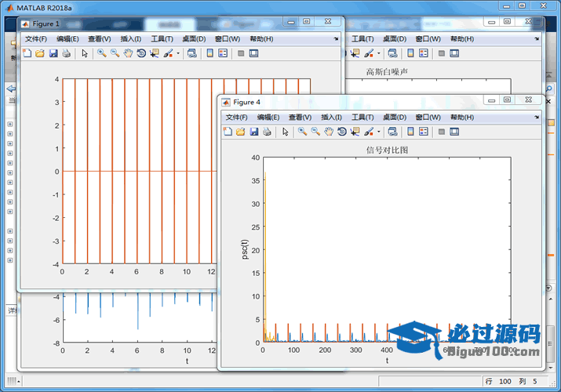Viewport: 561px width, 392px height.
Task: Open brush color dropdown arrow in Figure 1
Action: tap(178, 53)
